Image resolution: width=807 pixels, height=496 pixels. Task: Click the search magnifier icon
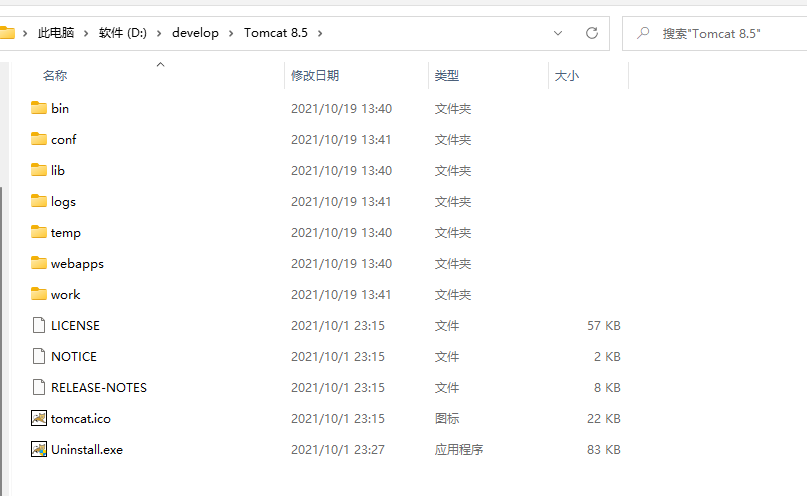click(x=643, y=33)
